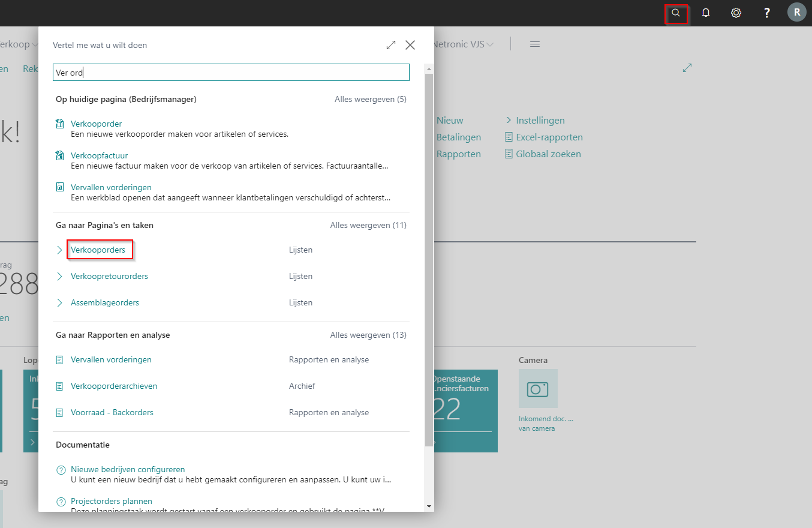Click the help icon beside Projectorders plannen
Viewport: 812px width, 528px height.
coord(61,502)
